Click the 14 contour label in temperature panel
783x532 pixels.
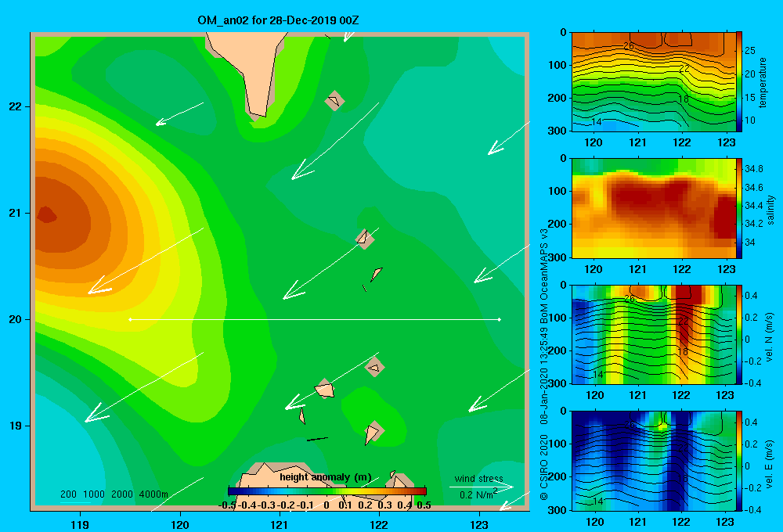596,122
